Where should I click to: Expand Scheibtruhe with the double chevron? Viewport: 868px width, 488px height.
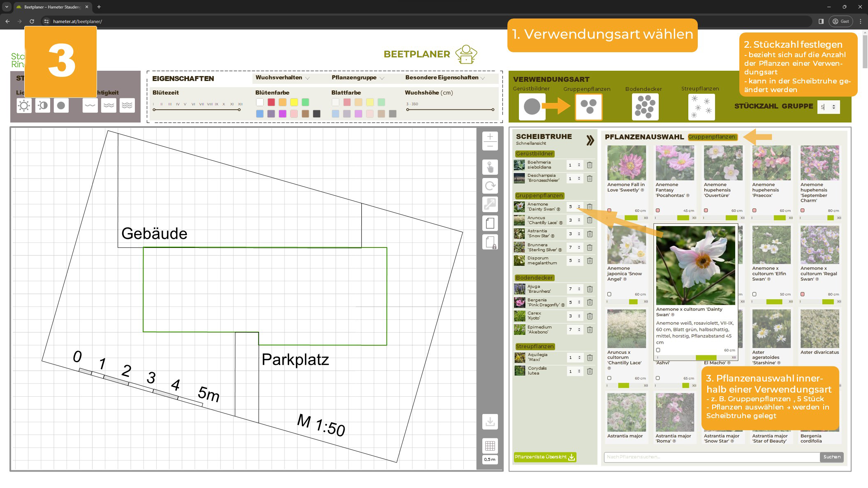click(590, 140)
